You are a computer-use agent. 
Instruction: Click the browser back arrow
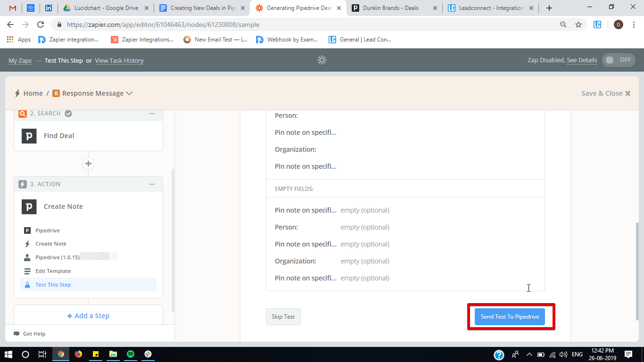[10, 25]
